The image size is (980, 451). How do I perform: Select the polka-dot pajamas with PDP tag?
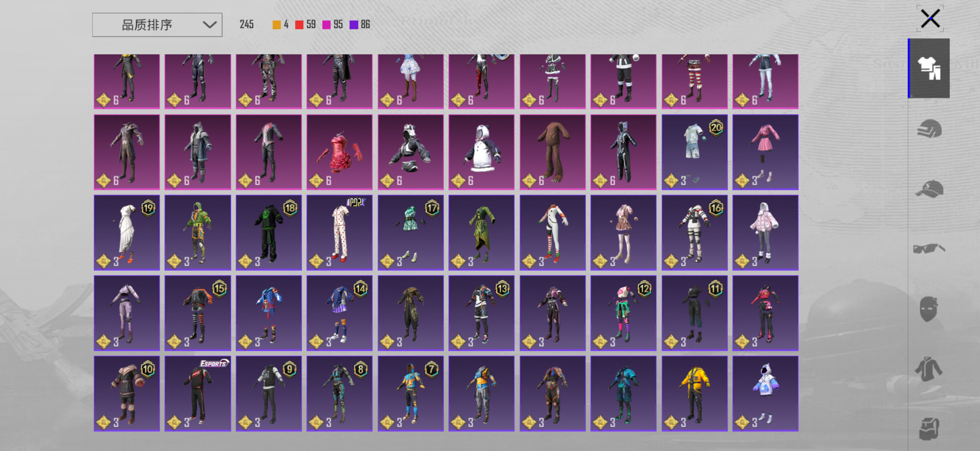[339, 233]
